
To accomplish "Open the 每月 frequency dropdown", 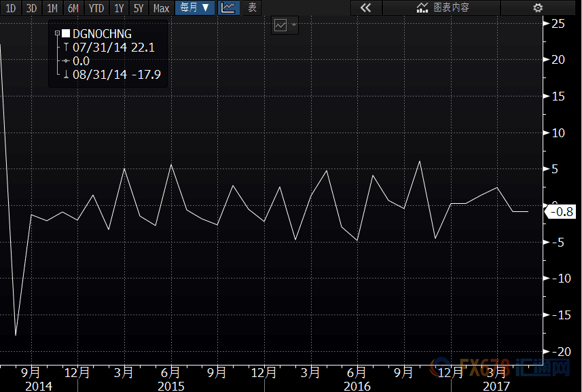I will (x=195, y=7).
